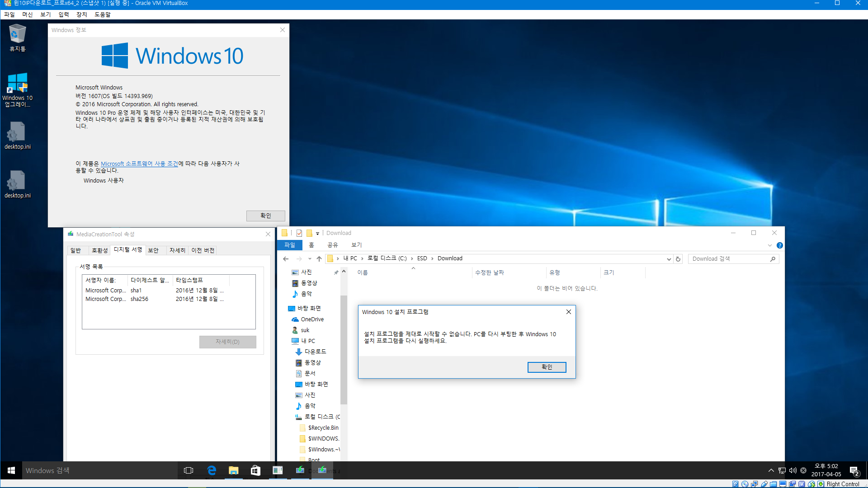Switch to the 공유 ribbon tab
Viewport: 868px width, 488px height.
tap(333, 245)
